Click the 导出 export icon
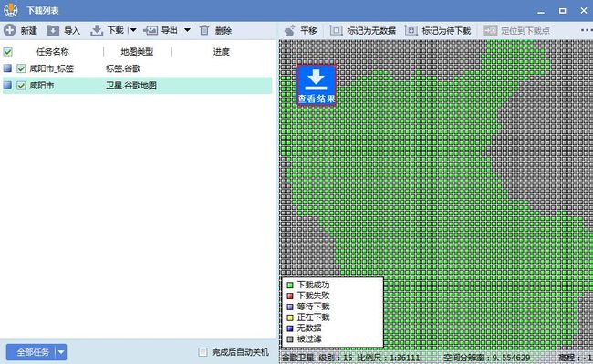This screenshot has width=593, height=364. (151, 30)
